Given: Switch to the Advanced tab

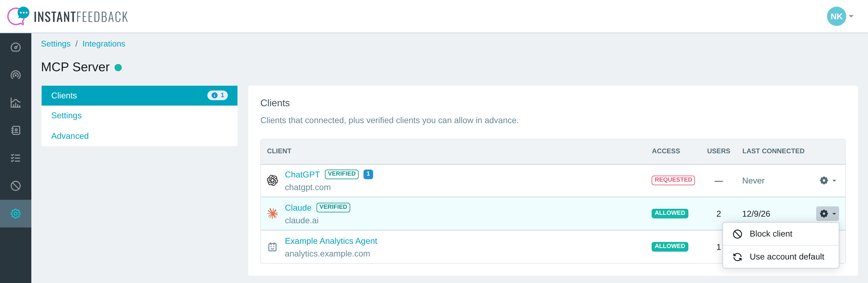Looking at the screenshot, I should [x=140, y=136].
